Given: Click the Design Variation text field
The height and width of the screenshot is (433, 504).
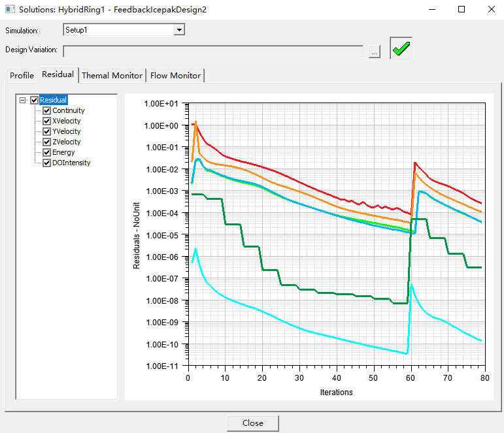Looking at the screenshot, I should pyautogui.click(x=212, y=51).
